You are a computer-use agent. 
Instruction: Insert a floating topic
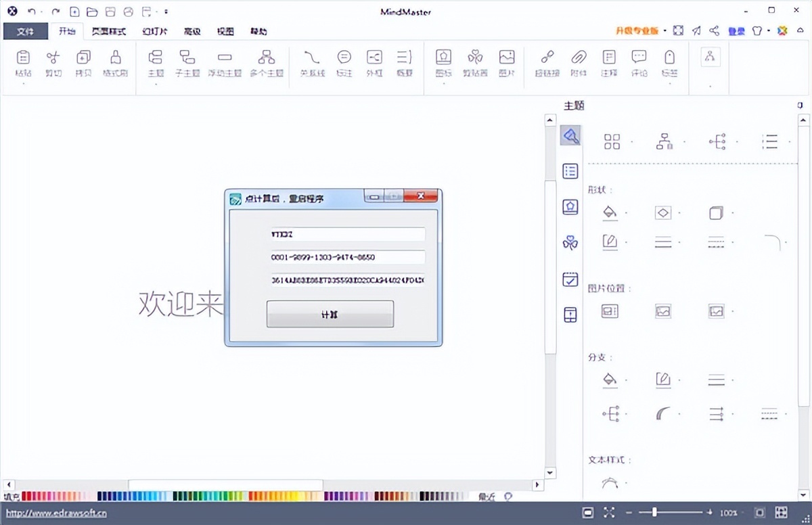[225, 63]
